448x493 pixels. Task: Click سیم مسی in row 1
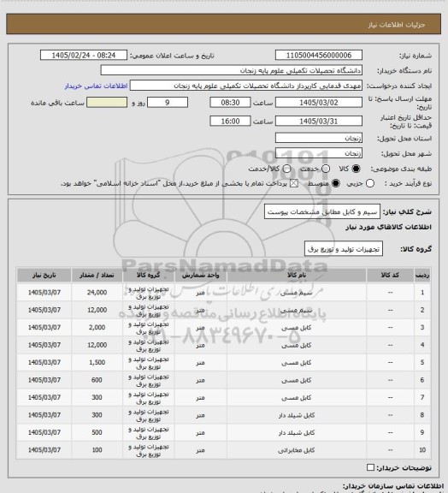point(297,293)
